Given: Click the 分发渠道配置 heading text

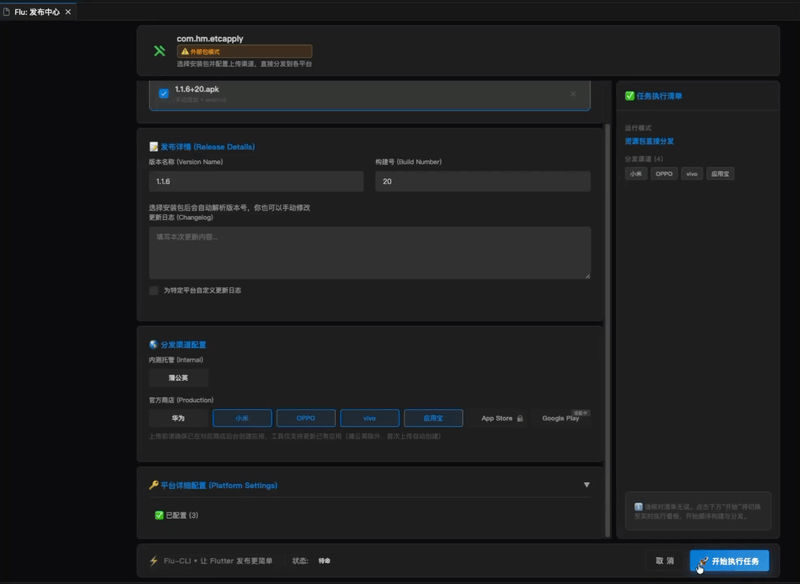Looking at the screenshot, I should click(x=183, y=345).
